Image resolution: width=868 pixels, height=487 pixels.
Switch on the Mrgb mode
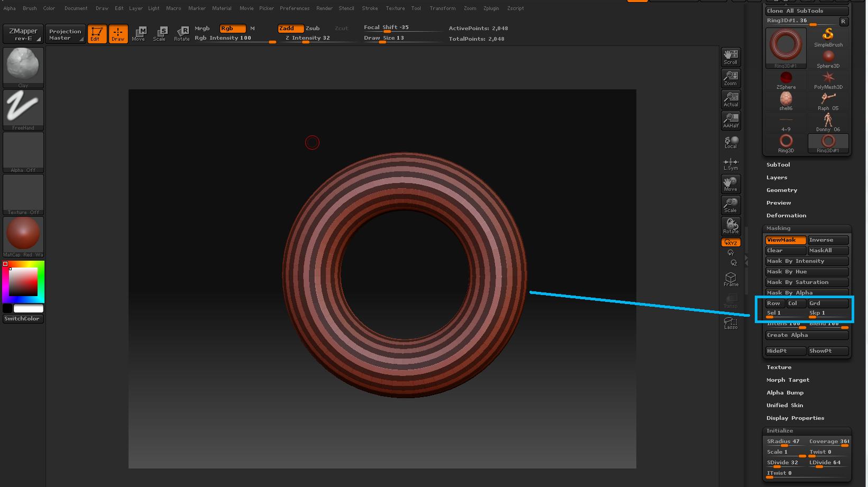202,29
